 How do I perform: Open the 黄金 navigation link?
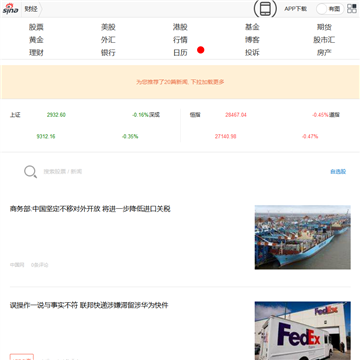(36, 40)
